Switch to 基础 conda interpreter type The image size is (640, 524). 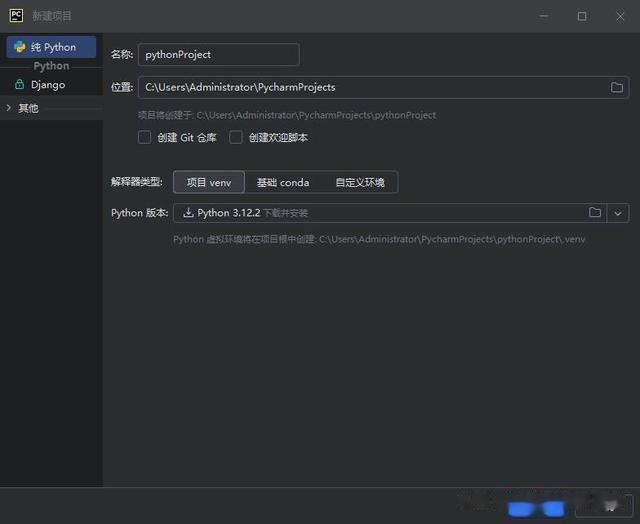coord(283,182)
